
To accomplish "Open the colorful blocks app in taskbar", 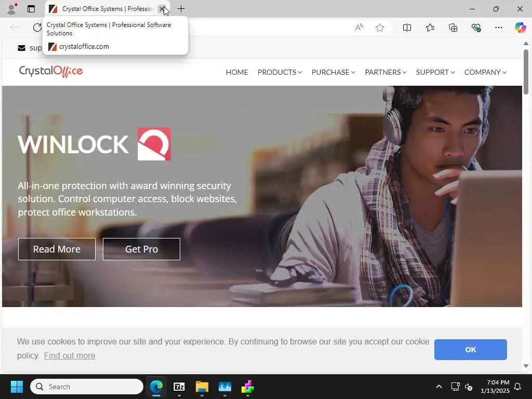I will 248,387.
